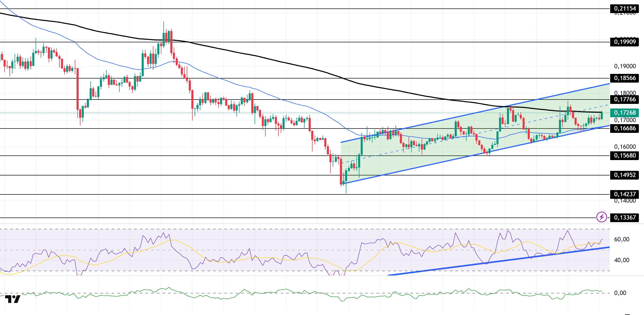This screenshot has width=644, height=315.
Task: Select the blue RSI rising trendline
Action: [499, 261]
